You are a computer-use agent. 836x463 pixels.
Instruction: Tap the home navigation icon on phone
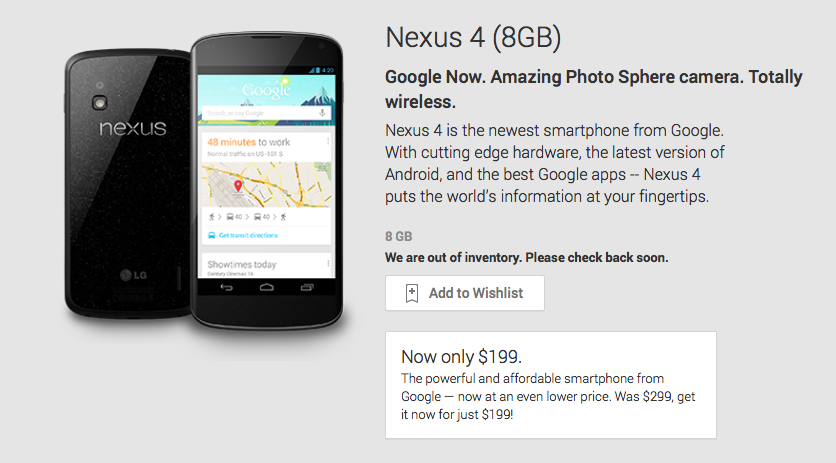point(267,288)
